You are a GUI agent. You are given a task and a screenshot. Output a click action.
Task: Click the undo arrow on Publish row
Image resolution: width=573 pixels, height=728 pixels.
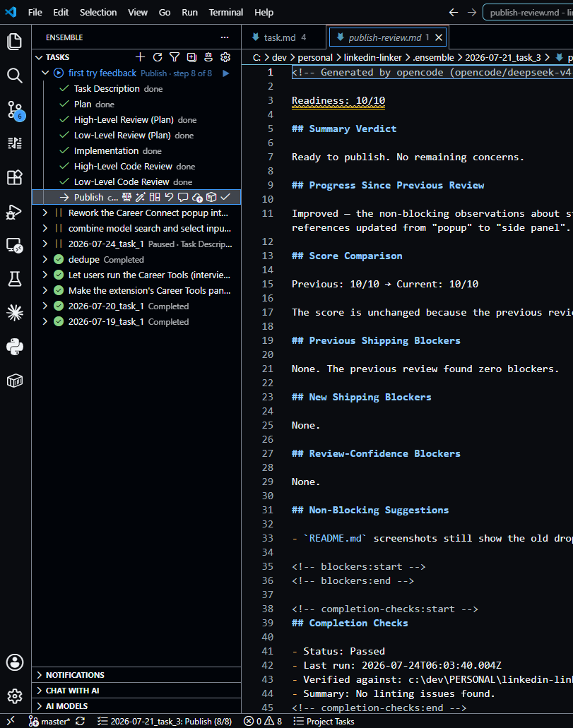pyautogui.click(x=169, y=197)
